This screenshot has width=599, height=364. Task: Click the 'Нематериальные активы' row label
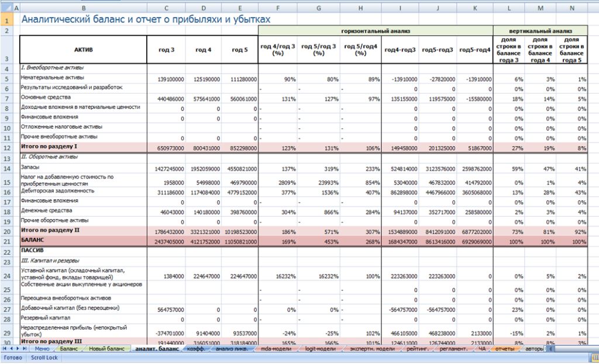point(52,78)
